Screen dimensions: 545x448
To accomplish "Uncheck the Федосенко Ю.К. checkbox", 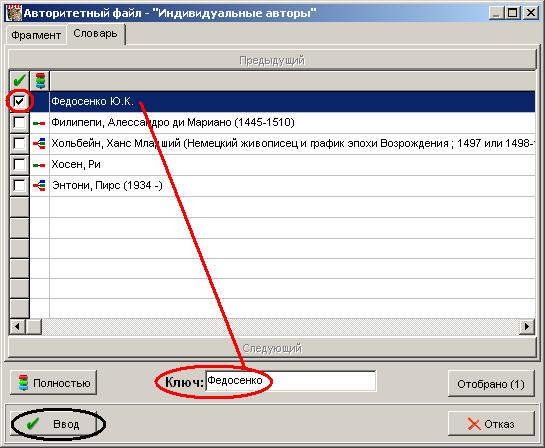I will [x=19, y=101].
